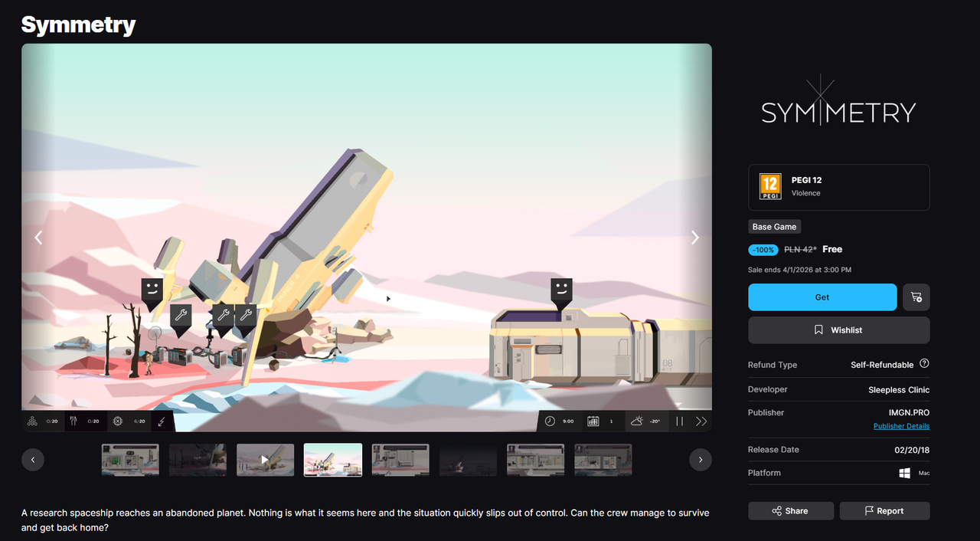This screenshot has width=980, height=541.
Task: Click the Sleepless Clinic developer name
Action: click(899, 390)
